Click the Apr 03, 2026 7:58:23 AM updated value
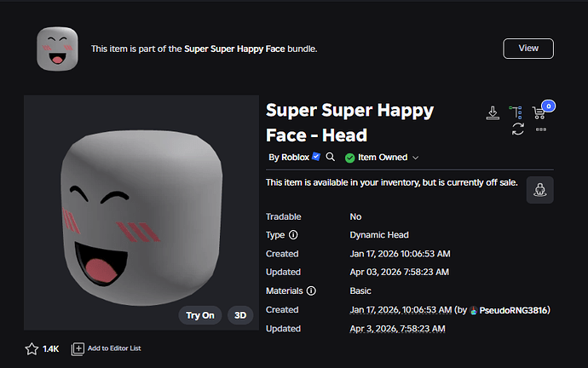The height and width of the screenshot is (368, 588). click(399, 272)
